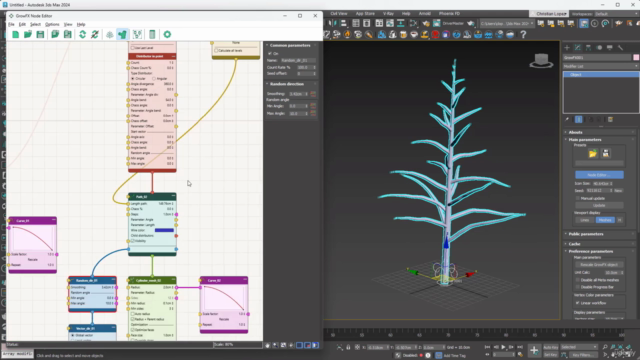Open the V-Ray menu in 3ds Max
The width and height of the screenshot is (640, 360).
coord(388,13)
